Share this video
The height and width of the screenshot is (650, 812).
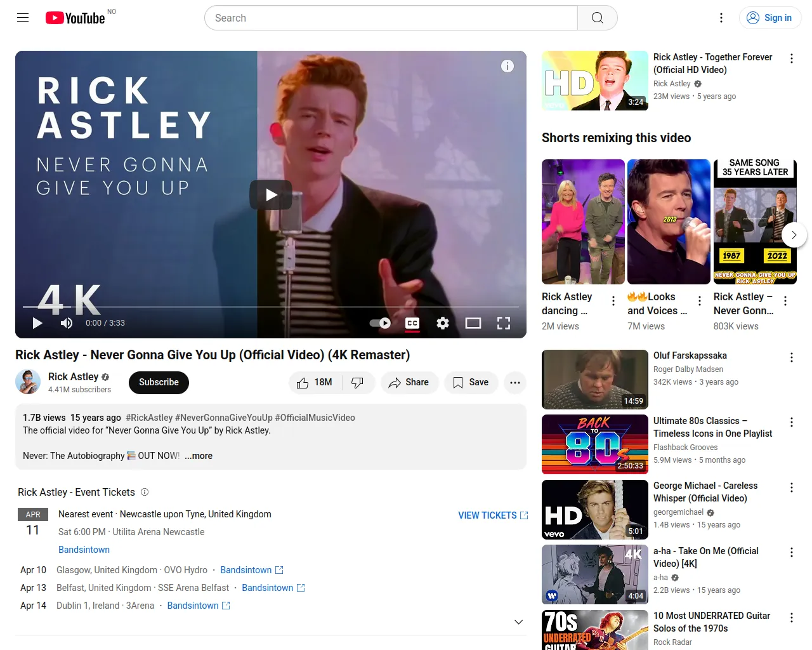[409, 383]
